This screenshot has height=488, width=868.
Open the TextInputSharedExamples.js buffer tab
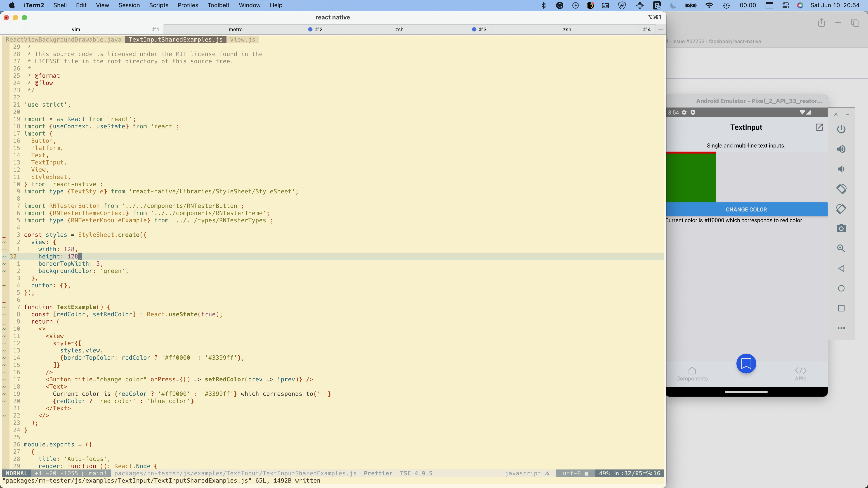(x=176, y=39)
